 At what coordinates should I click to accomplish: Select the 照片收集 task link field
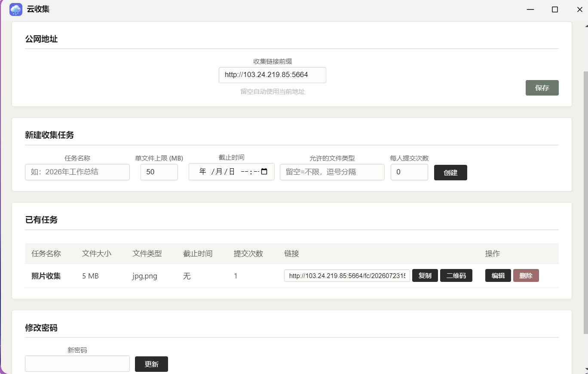click(347, 275)
